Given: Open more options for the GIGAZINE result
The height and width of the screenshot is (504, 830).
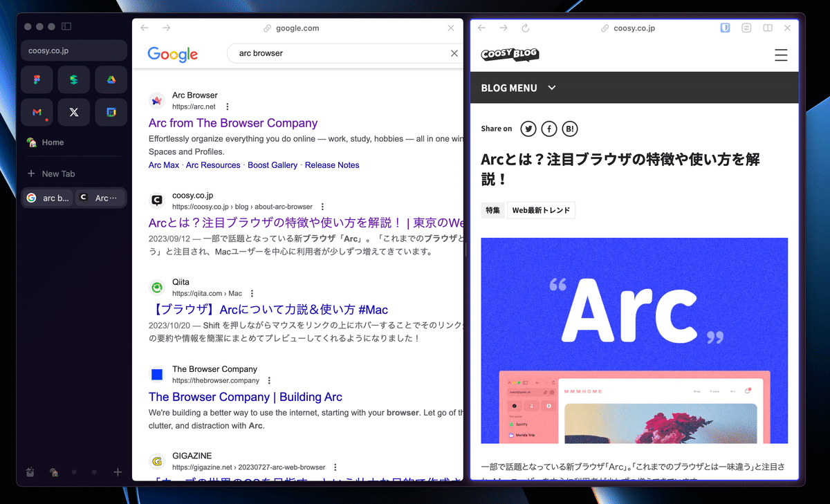Looking at the screenshot, I should 335,467.
